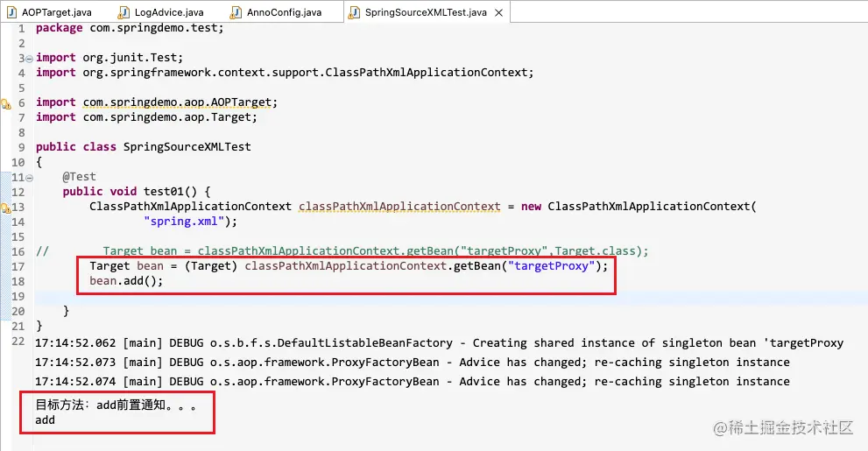Click the @Test annotation
Image resolution: width=868 pixels, height=451 pixels.
point(79,177)
